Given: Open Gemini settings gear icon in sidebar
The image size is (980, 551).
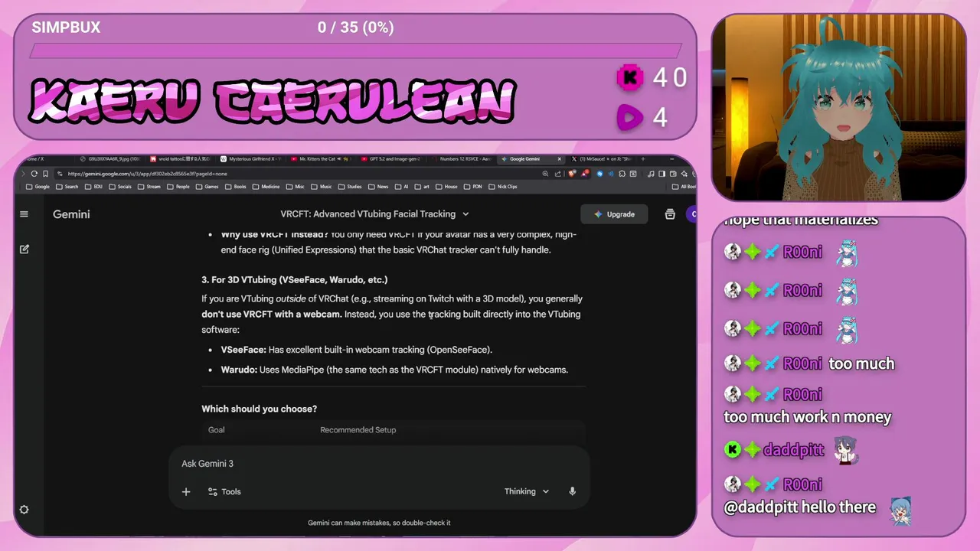Looking at the screenshot, I should (x=24, y=510).
